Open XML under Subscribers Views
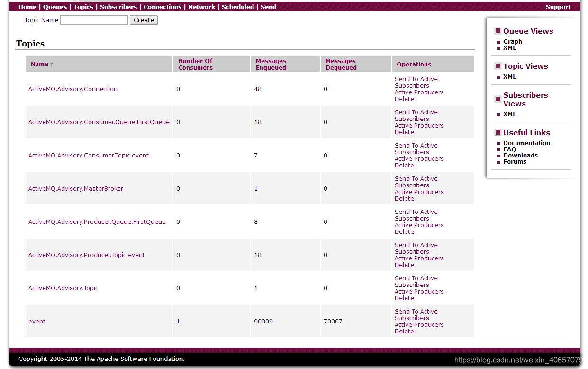The height and width of the screenshot is (369, 588). (510, 114)
